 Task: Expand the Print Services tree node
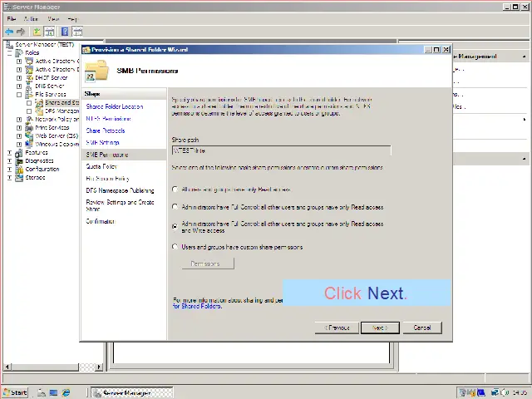[19, 127]
